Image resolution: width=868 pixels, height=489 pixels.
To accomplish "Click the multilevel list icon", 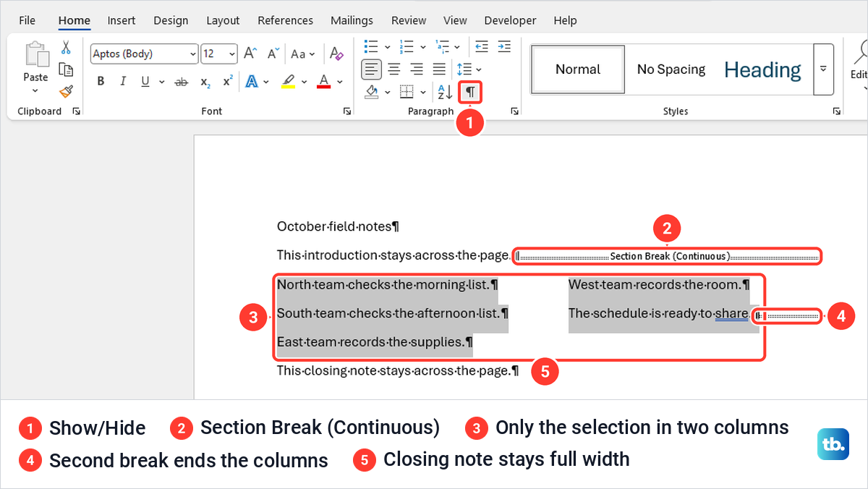I will (x=443, y=47).
